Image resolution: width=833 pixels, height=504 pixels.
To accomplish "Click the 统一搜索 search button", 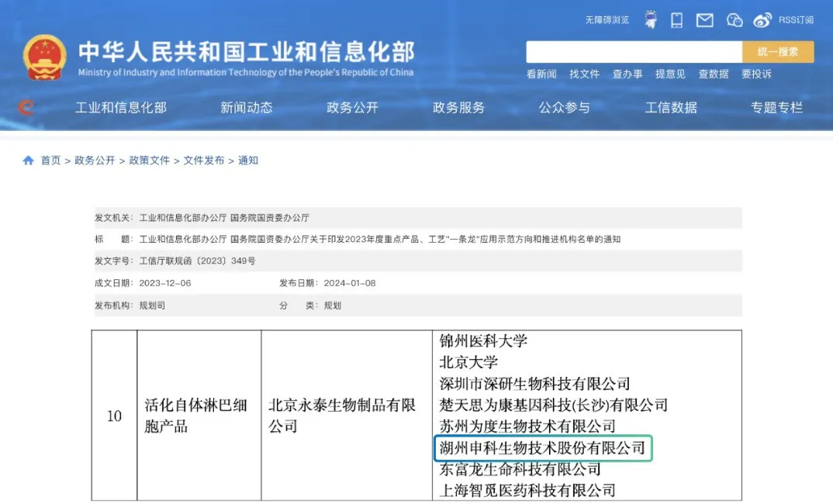I will pos(778,52).
